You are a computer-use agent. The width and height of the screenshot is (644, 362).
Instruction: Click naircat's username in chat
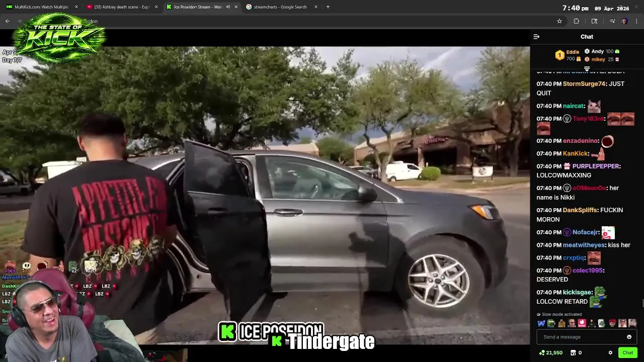(574, 106)
